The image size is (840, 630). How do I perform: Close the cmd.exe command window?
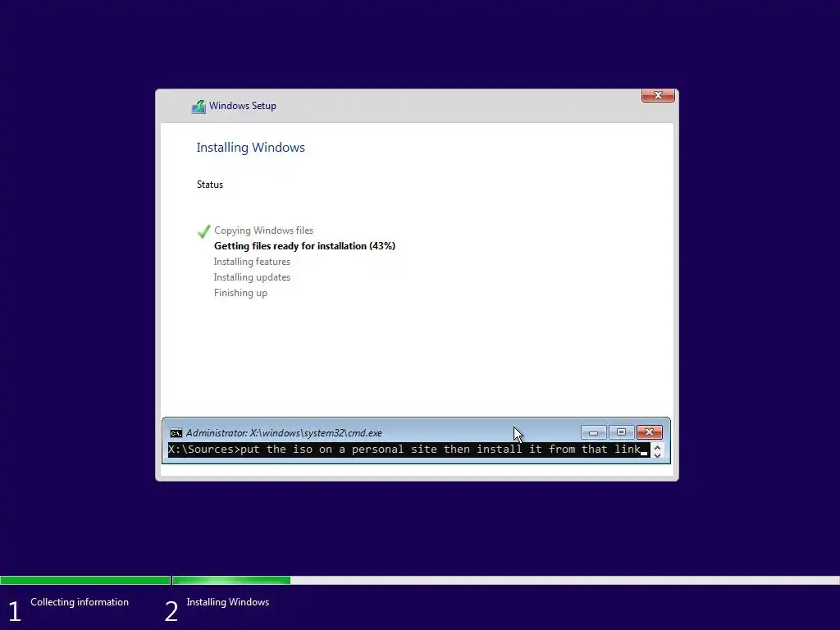[x=650, y=432]
